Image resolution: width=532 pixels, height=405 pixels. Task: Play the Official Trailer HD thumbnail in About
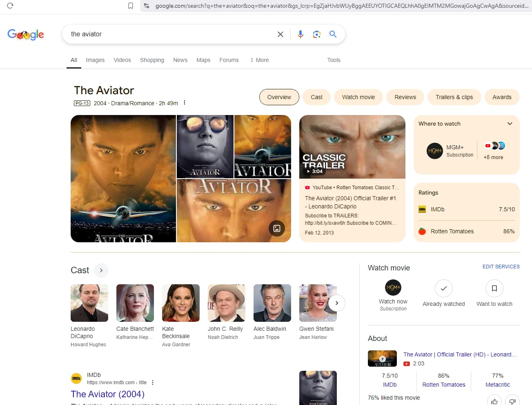tap(382, 359)
